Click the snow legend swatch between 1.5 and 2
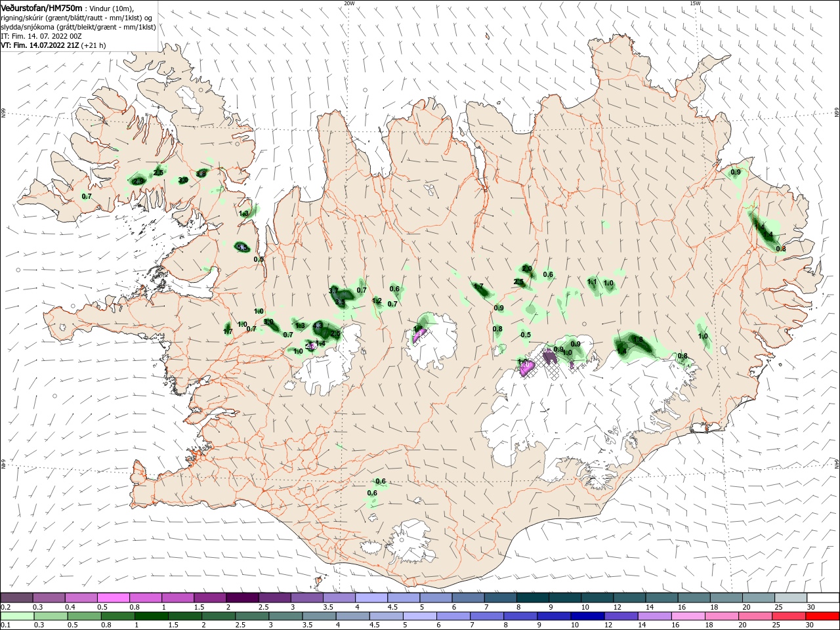 pos(210,598)
